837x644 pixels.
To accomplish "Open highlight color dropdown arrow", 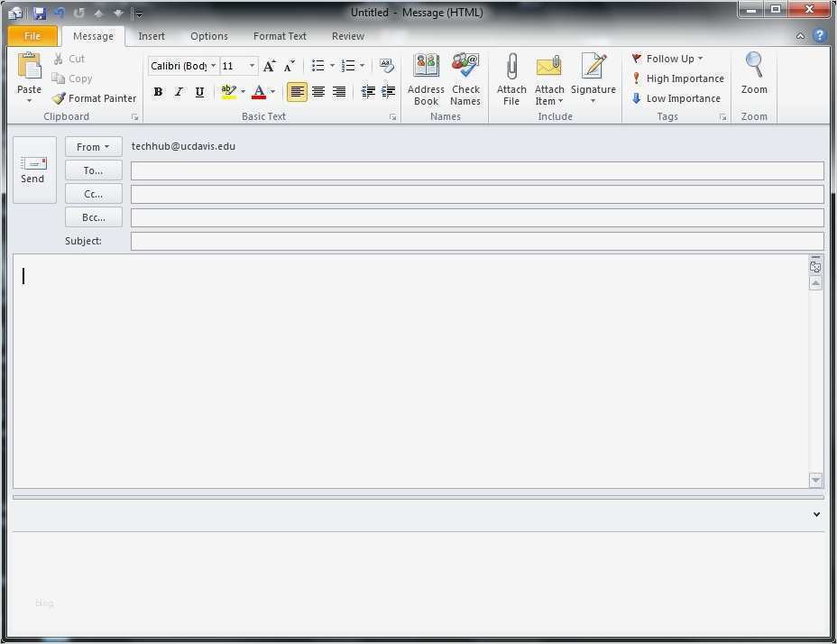I will pos(243,92).
